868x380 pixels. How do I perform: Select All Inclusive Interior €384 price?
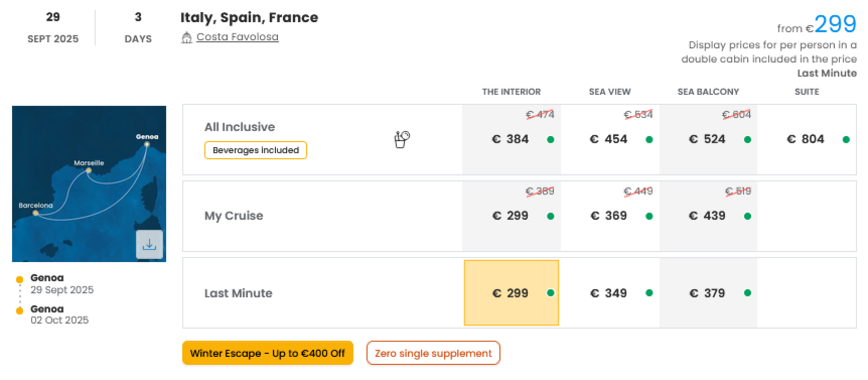[x=511, y=139]
